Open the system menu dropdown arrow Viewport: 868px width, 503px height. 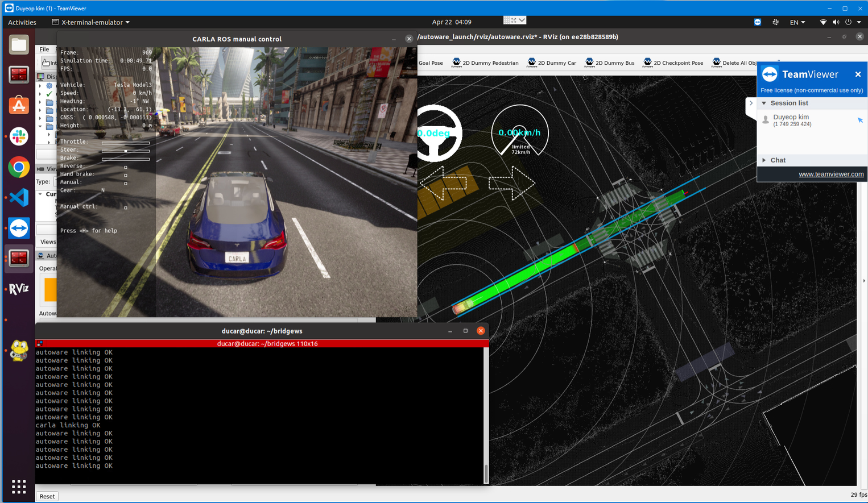[x=859, y=22]
